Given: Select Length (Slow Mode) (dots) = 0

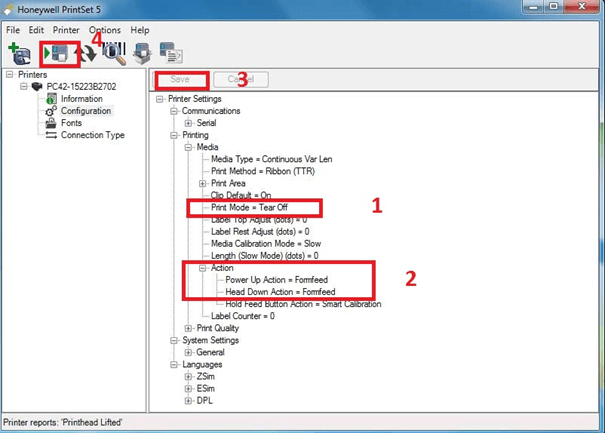Looking at the screenshot, I should [265, 255].
